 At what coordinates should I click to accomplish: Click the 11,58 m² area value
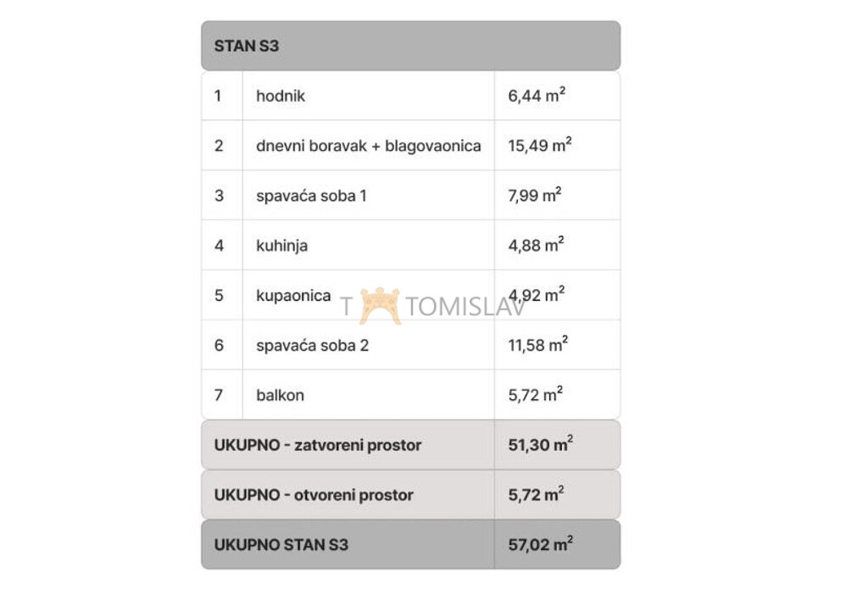538,344
